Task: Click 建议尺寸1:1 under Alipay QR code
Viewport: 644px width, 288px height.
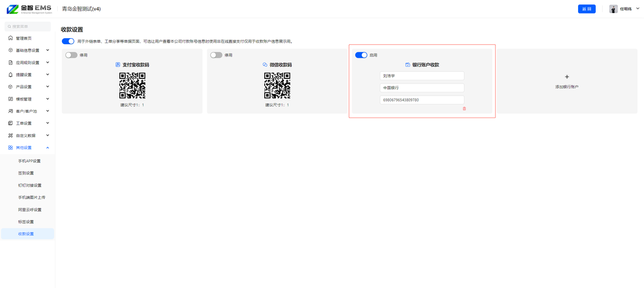Action: click(132, 105)
